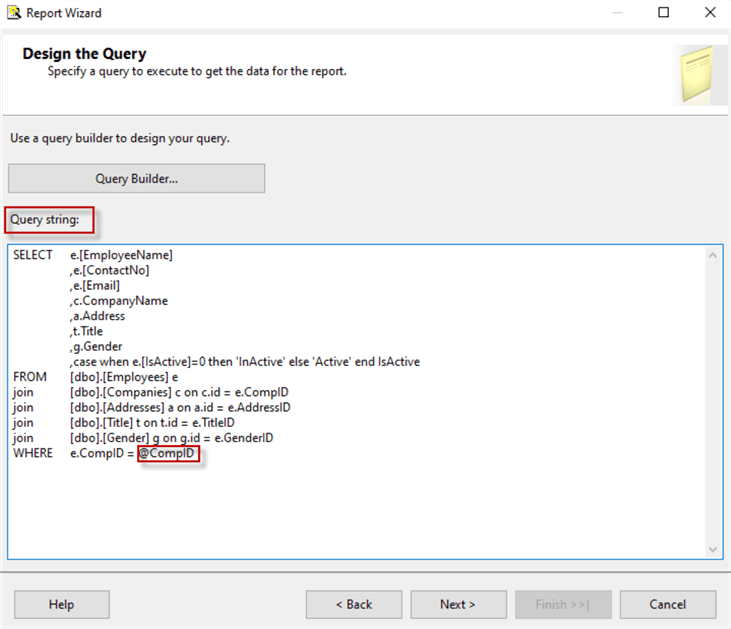Click the SELECT keyword in query text
Screen dimensions: 731x629
click(33, 255)
